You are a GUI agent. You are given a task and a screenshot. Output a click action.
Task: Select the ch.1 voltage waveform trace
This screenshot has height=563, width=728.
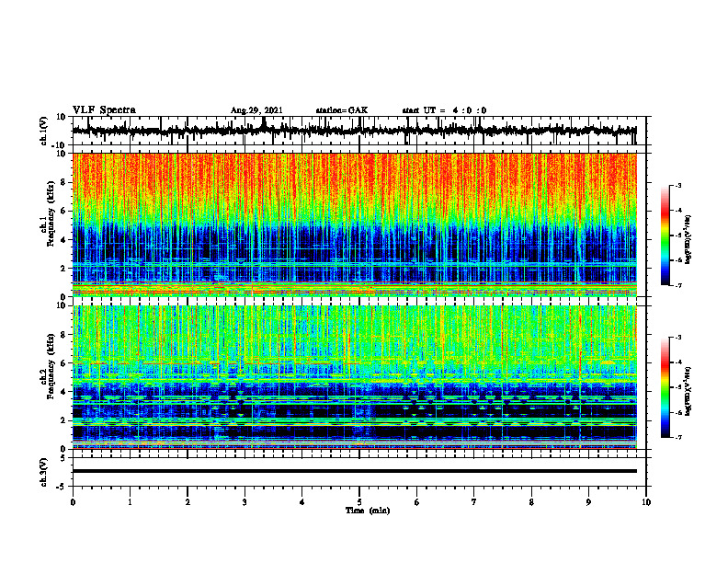pyautogui.click(x=354, y=131)
